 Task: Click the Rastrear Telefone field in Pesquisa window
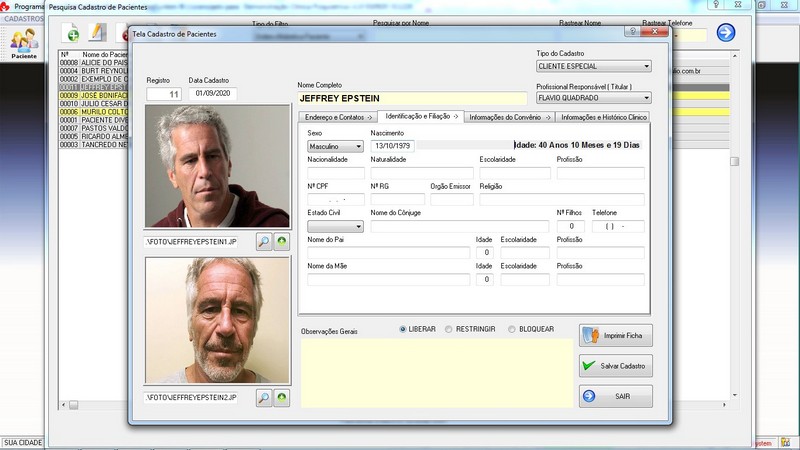(x=690, y=35)
